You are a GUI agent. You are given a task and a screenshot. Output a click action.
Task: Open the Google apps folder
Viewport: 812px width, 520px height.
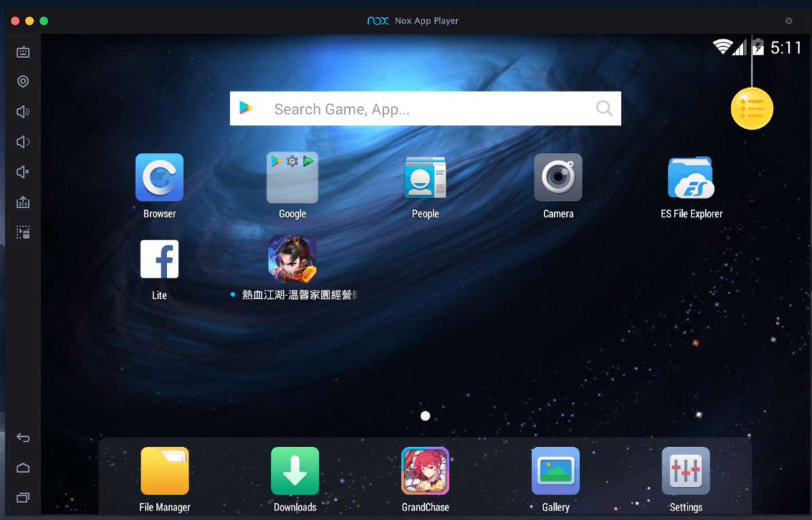(x=292, y=177)
